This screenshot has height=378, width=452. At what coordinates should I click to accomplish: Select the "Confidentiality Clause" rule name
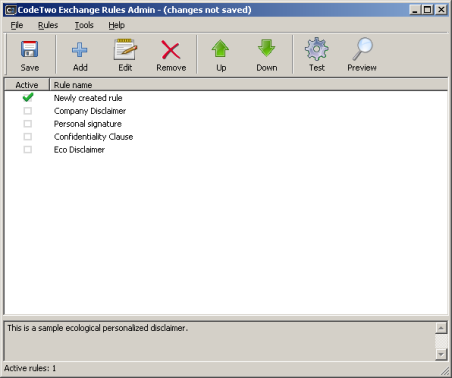(93, 137)
